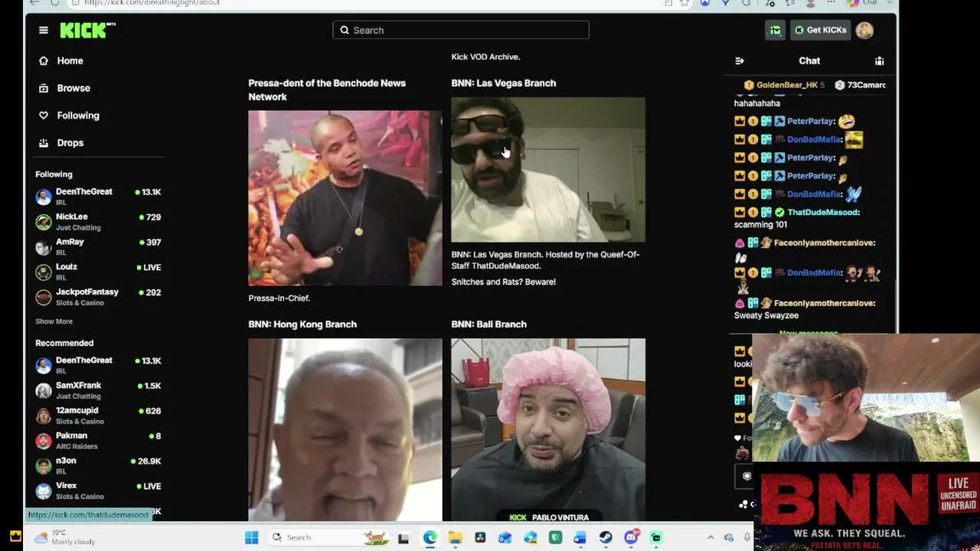Open DeenTheGreat channel in Following list
This screenshot has height=551, width=980.
click(98, 197)
